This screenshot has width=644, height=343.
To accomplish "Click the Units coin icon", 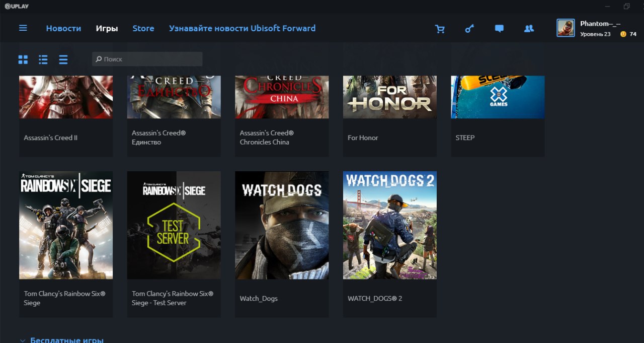I will click(x=623, y=34).
